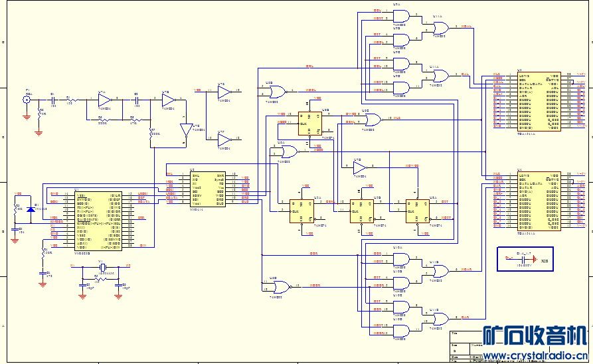Select the spare inverter with input pin 13
This screenshot has width=593, height=364.
tap(224, 139)
